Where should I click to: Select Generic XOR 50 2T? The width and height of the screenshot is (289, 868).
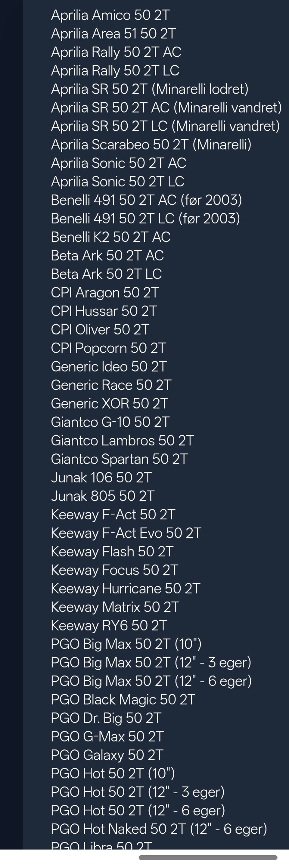click(109, 404)
